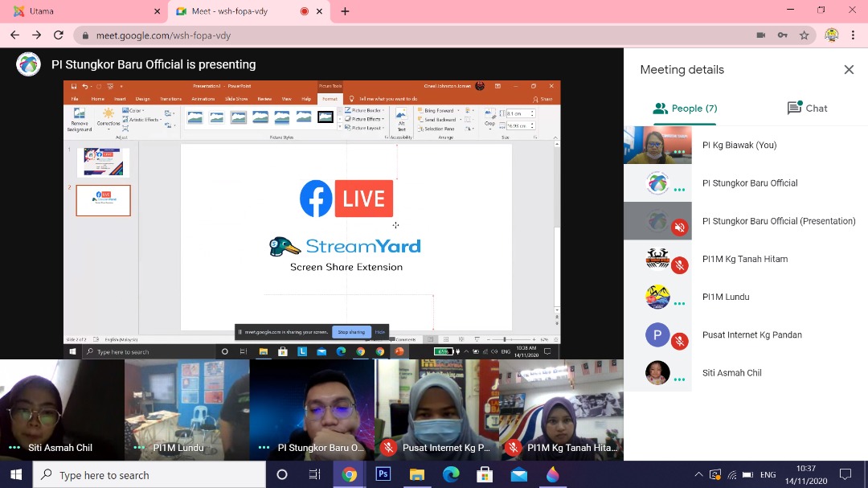Show hidden system tray icons
The height and width of the screenshot is (488, 868).
[698, 475]
